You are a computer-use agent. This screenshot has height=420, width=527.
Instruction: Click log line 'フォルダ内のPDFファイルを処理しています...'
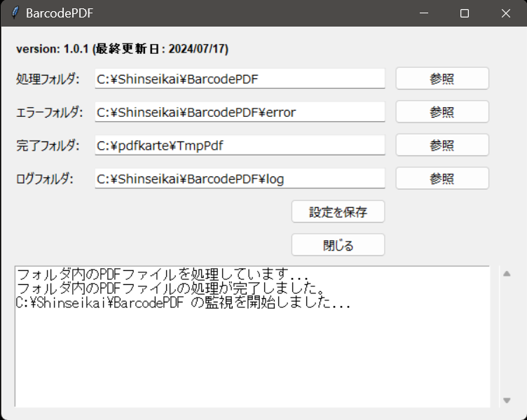[163, 274]
